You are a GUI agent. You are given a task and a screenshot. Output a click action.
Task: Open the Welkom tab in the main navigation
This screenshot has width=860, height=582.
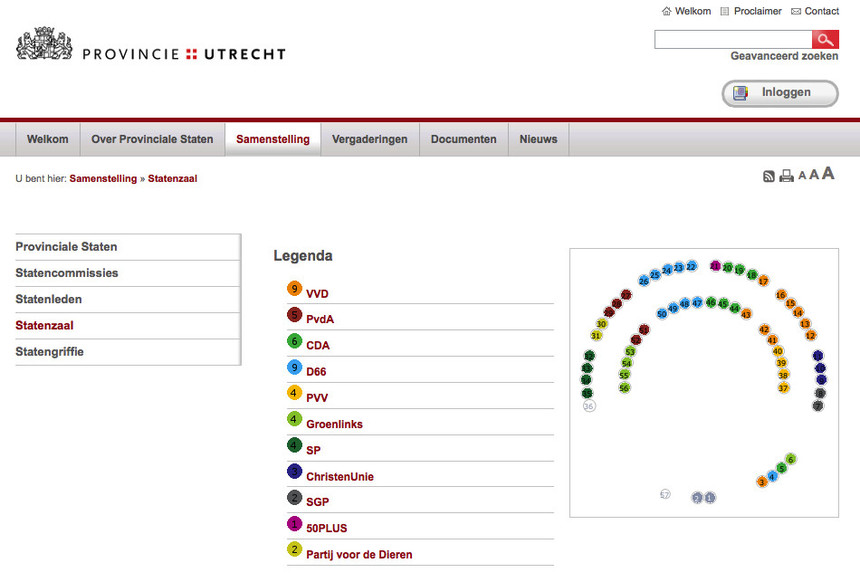pos(48,139)
